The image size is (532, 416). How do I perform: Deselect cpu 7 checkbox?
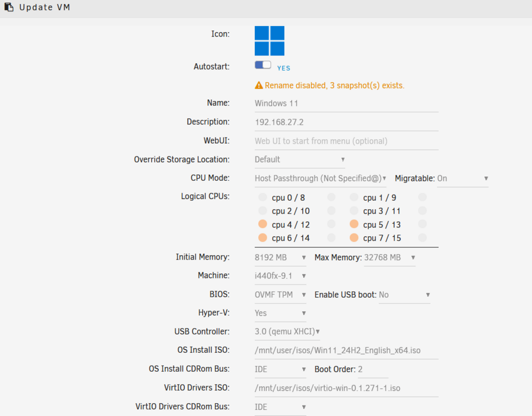pyautogui.click(x=354, y=237)
